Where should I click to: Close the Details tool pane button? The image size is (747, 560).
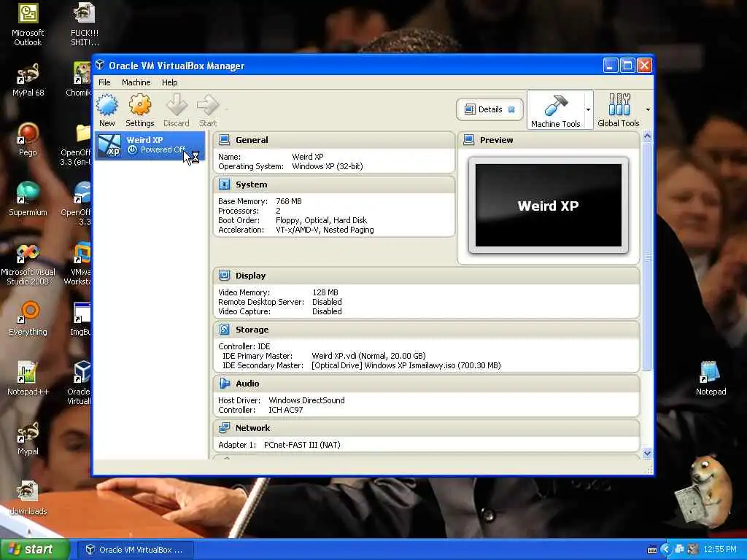click(511, 109)
